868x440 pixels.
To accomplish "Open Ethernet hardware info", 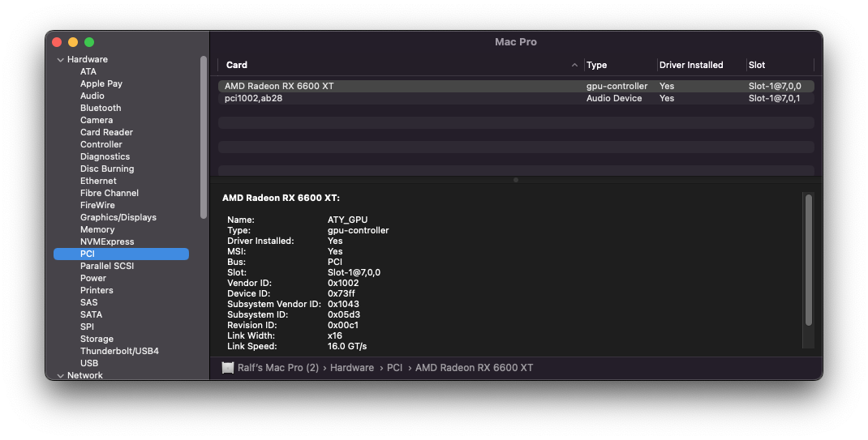I will (98, 181).
